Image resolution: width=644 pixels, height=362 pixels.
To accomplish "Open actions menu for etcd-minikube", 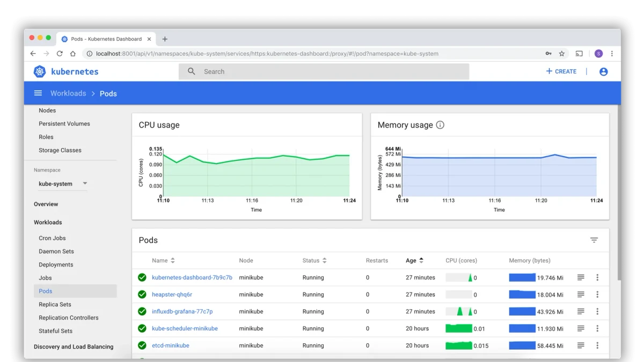I will click(x=597, y=345).
